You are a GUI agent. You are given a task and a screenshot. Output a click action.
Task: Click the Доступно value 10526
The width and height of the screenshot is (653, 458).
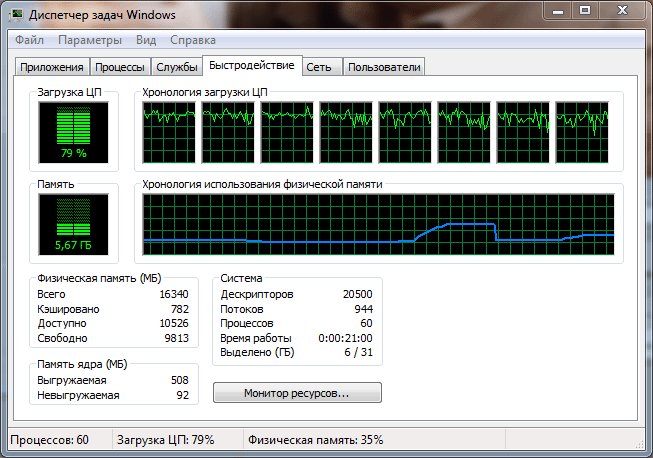pyautogui.click(x=174, y=324)
